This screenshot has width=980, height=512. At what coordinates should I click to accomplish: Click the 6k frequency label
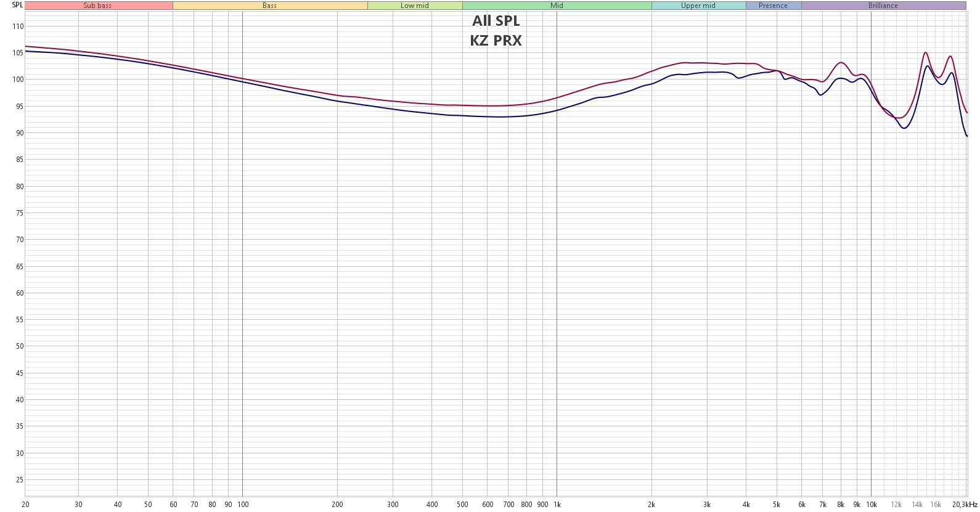coord(802,505)
